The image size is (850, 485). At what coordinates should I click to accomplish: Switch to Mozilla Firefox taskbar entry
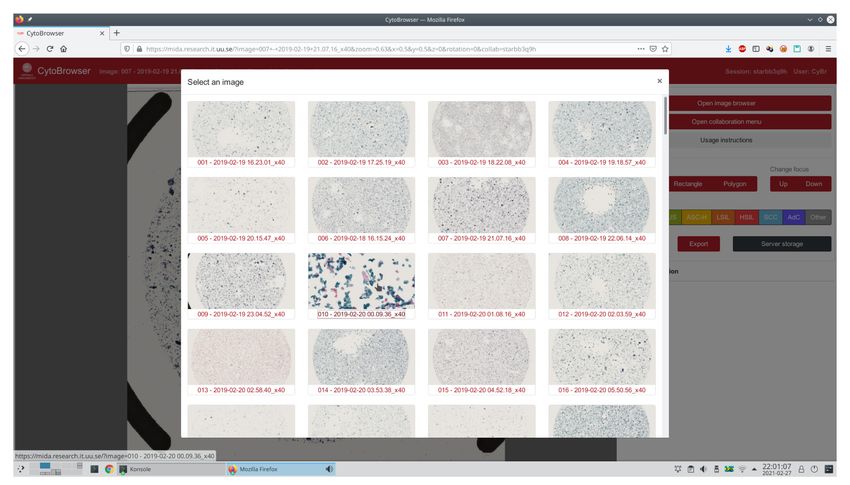pos(280,469)
